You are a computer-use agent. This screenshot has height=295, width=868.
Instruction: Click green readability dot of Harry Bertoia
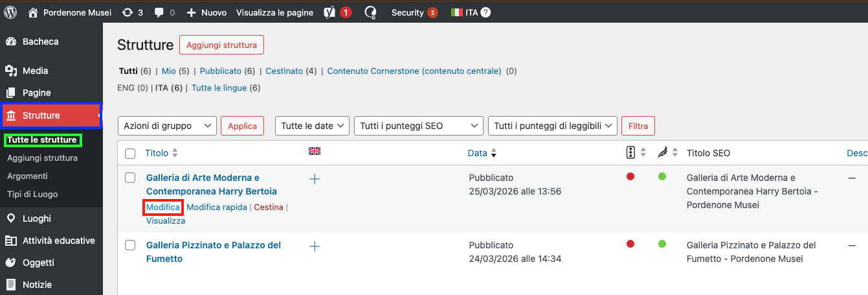[662, 176]
